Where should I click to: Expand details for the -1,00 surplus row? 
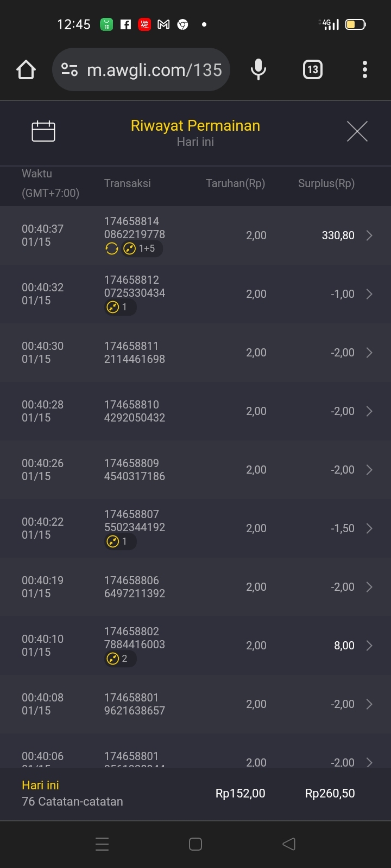pos(369,294)
